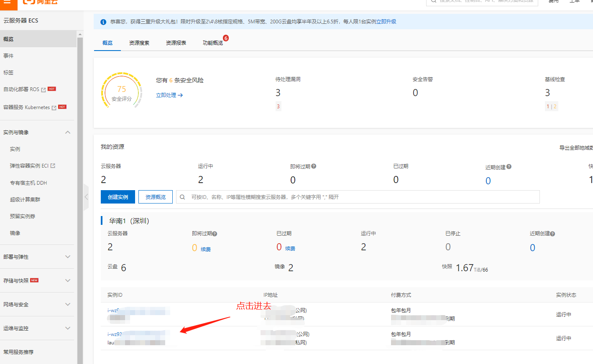Switch to the 概览 tab
The image size is (593, 364).
click(107, 43)
